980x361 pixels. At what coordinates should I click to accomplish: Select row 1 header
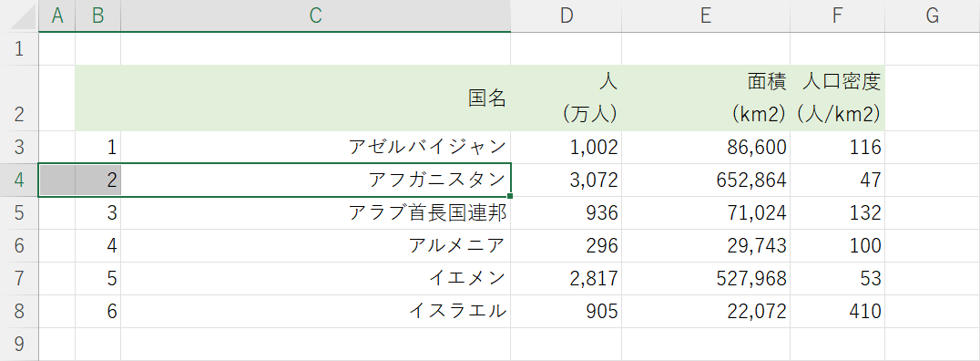19,49
